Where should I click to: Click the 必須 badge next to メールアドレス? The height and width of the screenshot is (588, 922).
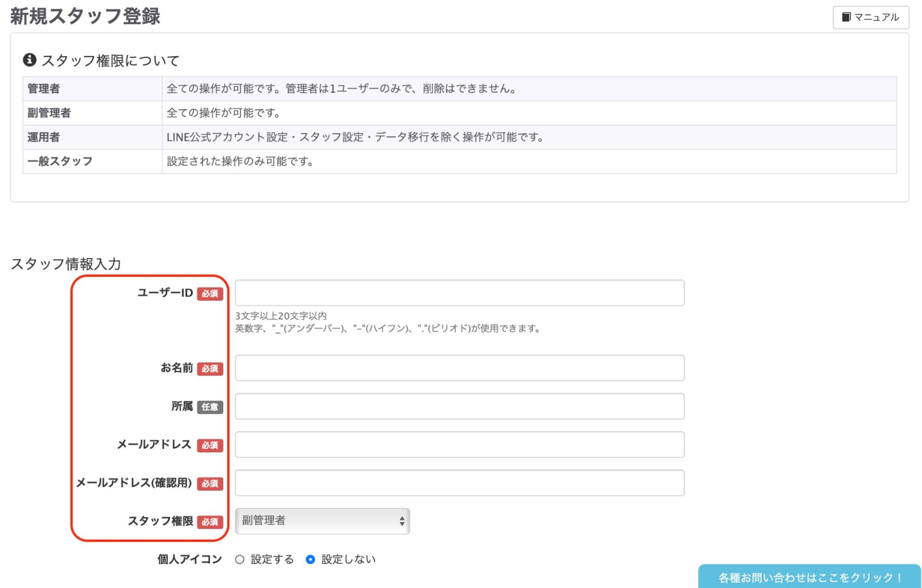click(x=210, y=445)
